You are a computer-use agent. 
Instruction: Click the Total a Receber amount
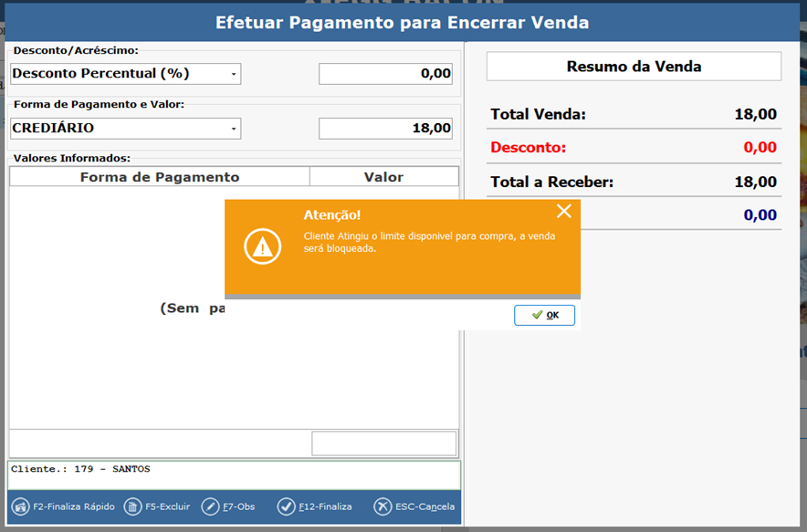[755, 183]
